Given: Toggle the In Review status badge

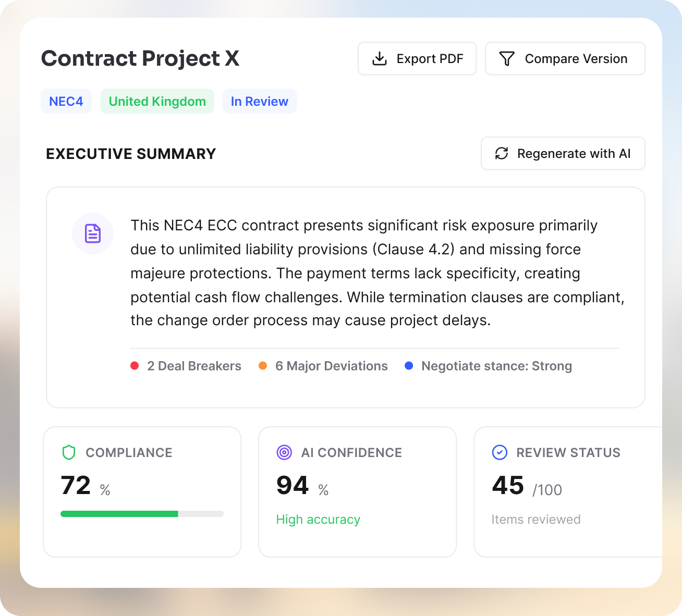Looking at the screenshot, I should click(260, 101).
